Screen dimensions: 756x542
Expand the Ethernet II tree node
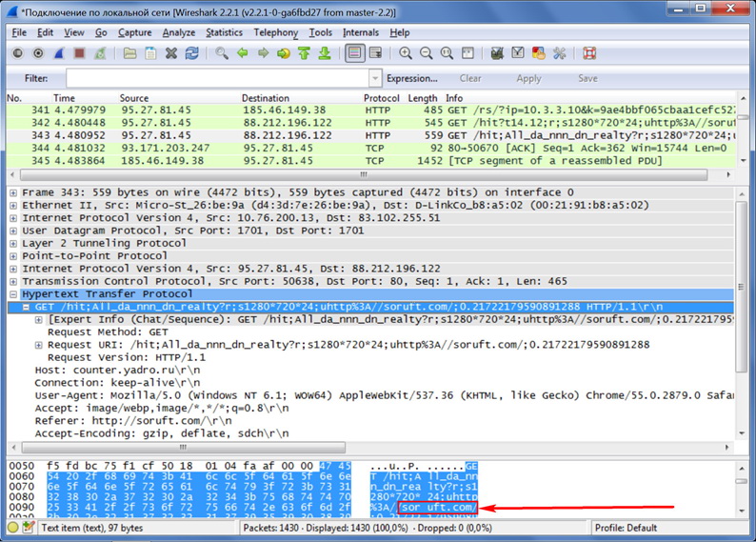12,205
